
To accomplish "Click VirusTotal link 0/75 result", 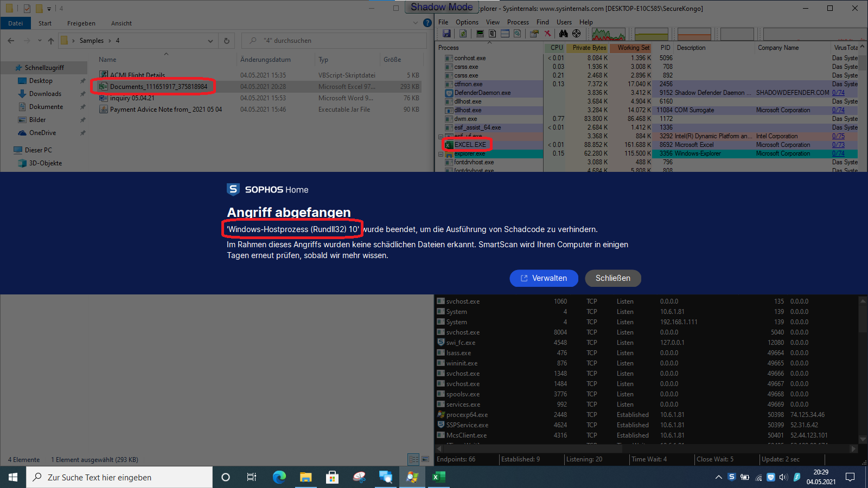I will pyautogui.click(x=838, y=136).
